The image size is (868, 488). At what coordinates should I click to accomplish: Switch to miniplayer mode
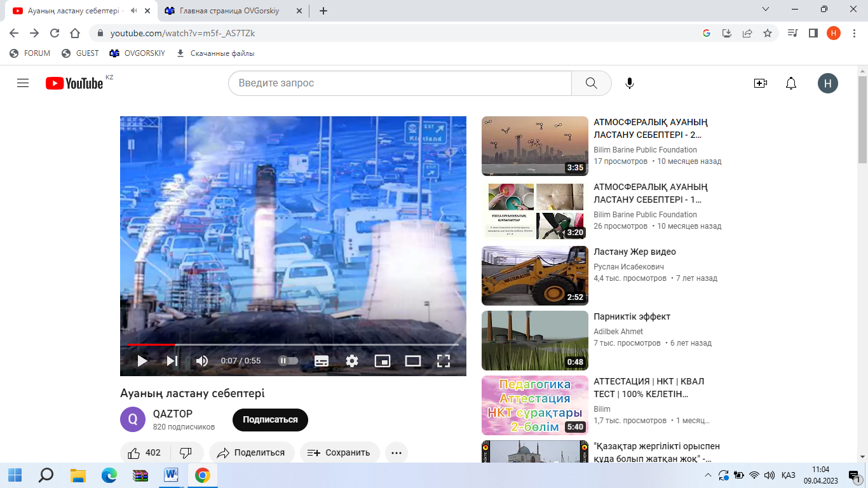point(383,361)
